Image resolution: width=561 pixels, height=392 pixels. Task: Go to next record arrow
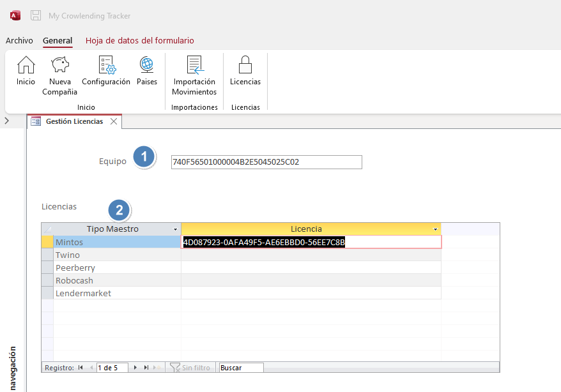pyautogui.click(x=136, y=368)
